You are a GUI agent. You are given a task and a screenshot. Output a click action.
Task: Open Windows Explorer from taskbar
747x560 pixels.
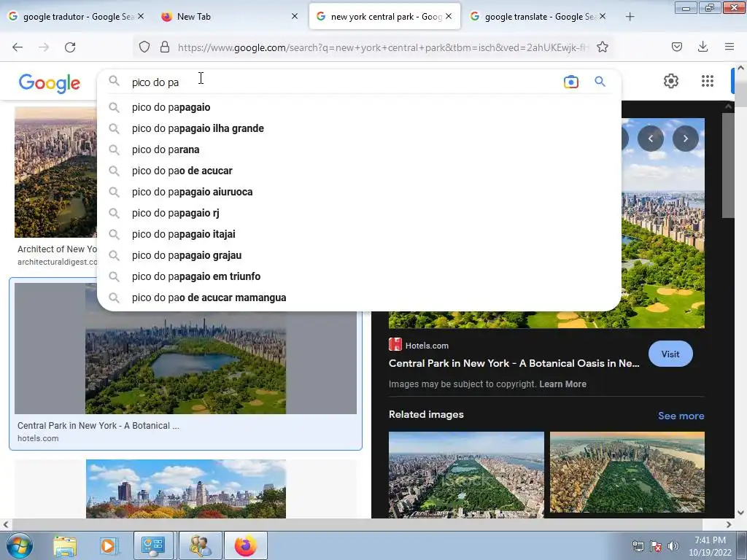coord(65,545)
